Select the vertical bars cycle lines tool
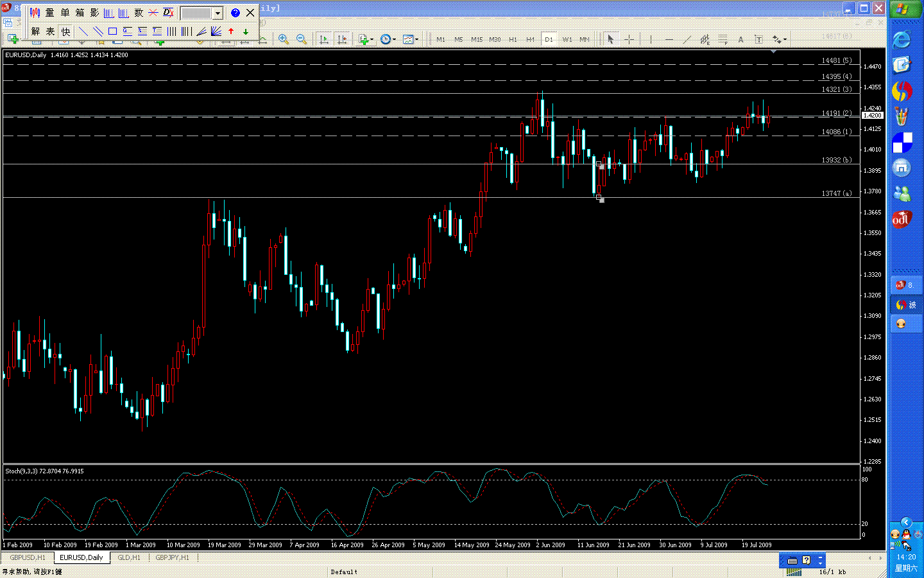 tap(172, 31)
